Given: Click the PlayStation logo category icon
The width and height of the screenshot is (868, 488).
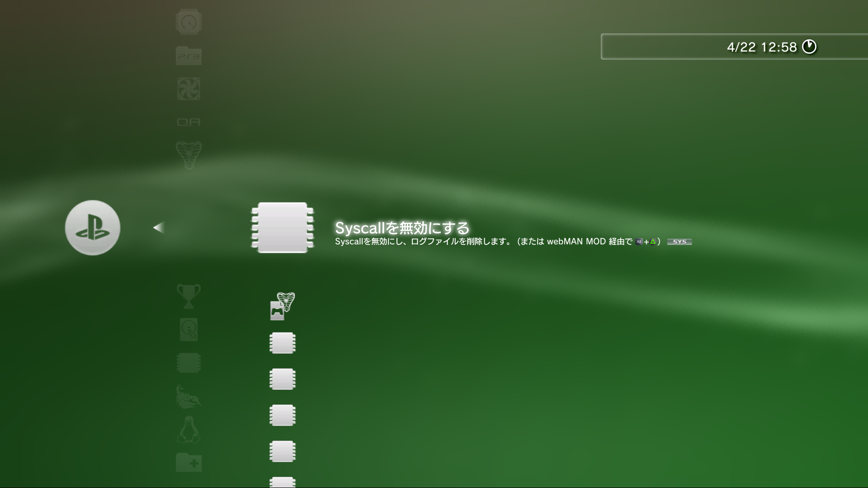Looking at the screenshot, I should coord(93,228).
